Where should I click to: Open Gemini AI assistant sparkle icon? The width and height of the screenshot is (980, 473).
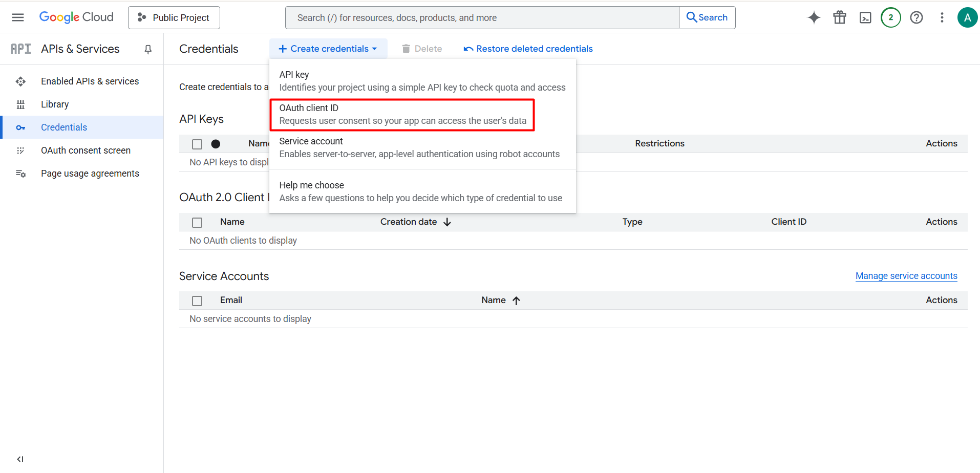pos(814,17)
